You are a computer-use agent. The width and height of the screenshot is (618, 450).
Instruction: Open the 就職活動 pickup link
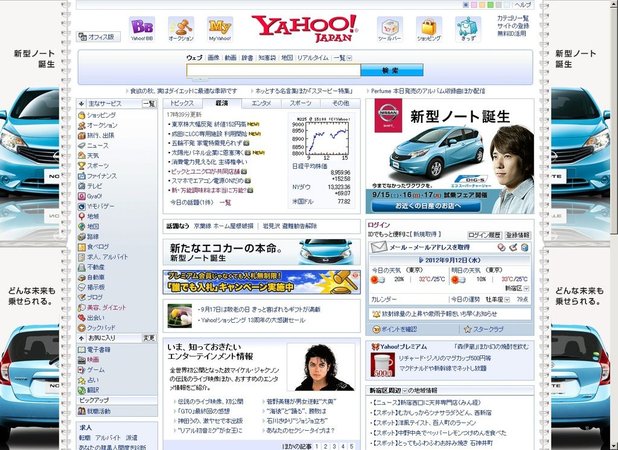(x=95, y=411)
